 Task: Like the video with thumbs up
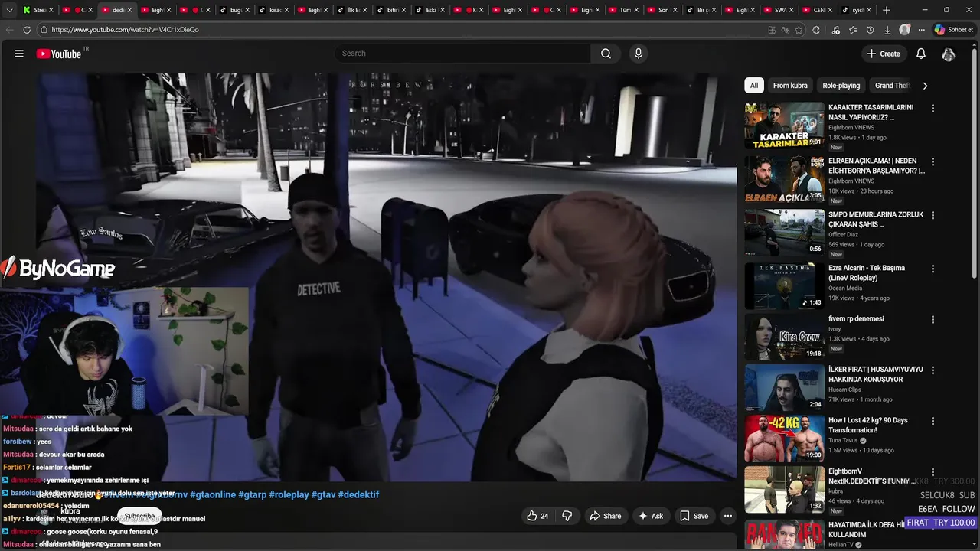point(537,516)
